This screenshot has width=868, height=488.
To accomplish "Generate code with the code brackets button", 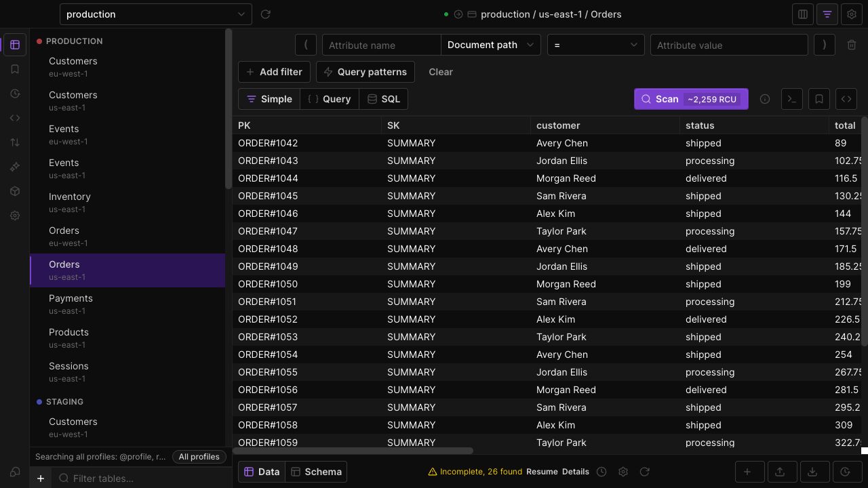I will 846,99.
